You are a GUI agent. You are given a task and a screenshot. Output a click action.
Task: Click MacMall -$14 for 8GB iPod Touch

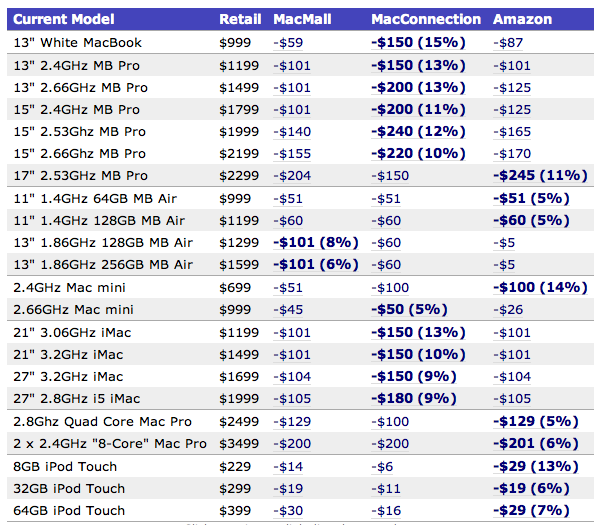[288, 466]
